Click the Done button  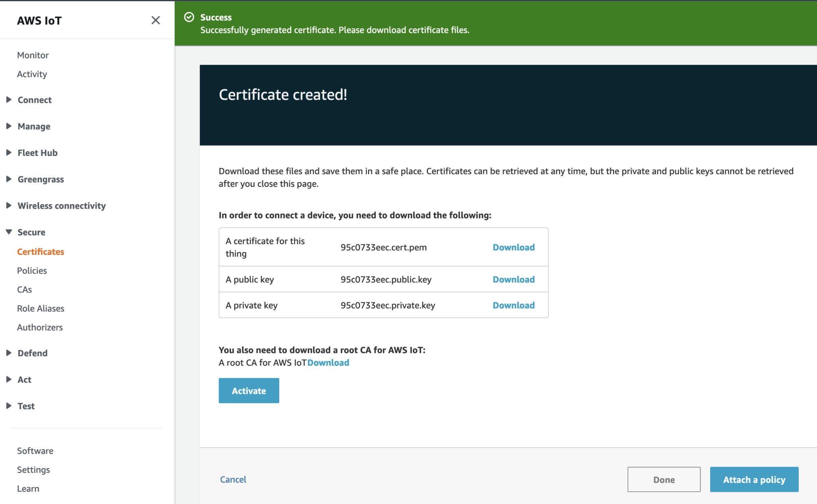point(664,479)
